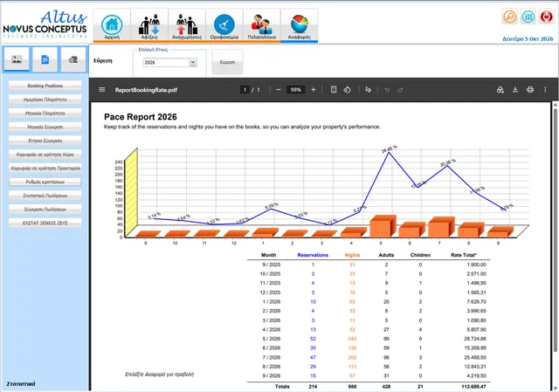The image size is (559, 392).
Task: Open Κορυφαία σε κράτηση Πρακτορεία report
Action: 45,168
